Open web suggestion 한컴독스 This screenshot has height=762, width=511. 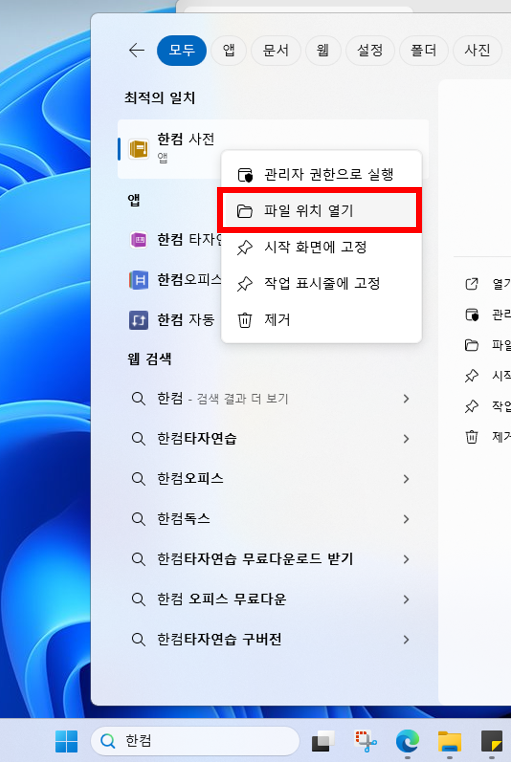[x=273, y=519]
